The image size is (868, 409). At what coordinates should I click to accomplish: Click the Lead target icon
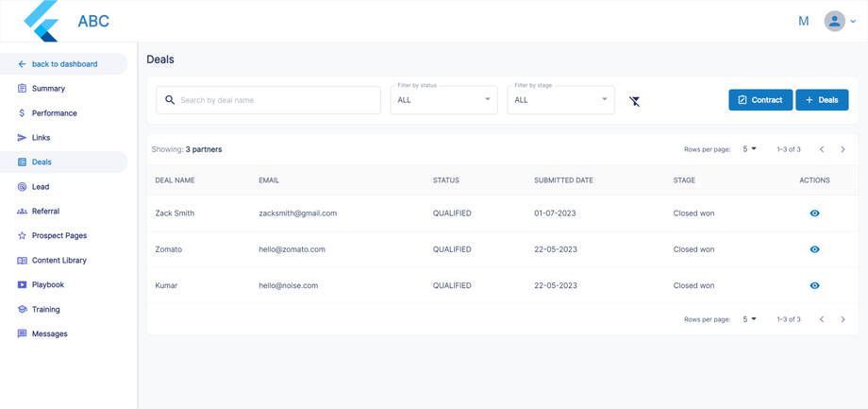coord(22,187)
